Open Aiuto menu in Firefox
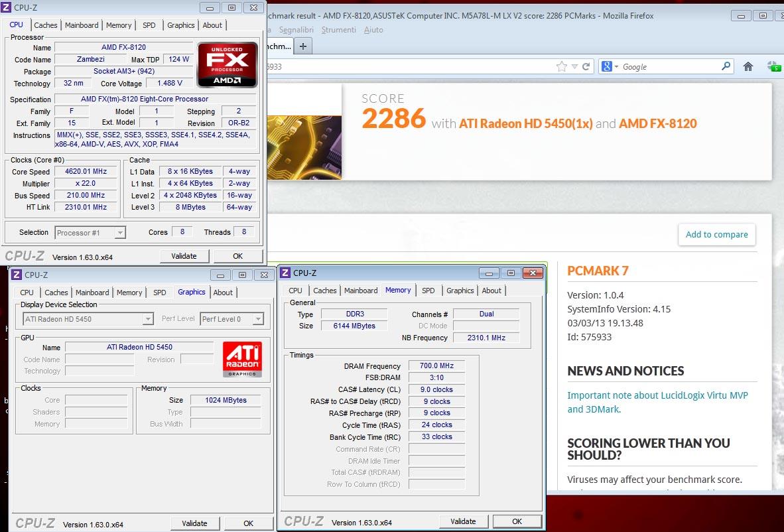 pyautogui.click(x=373, y=30)
